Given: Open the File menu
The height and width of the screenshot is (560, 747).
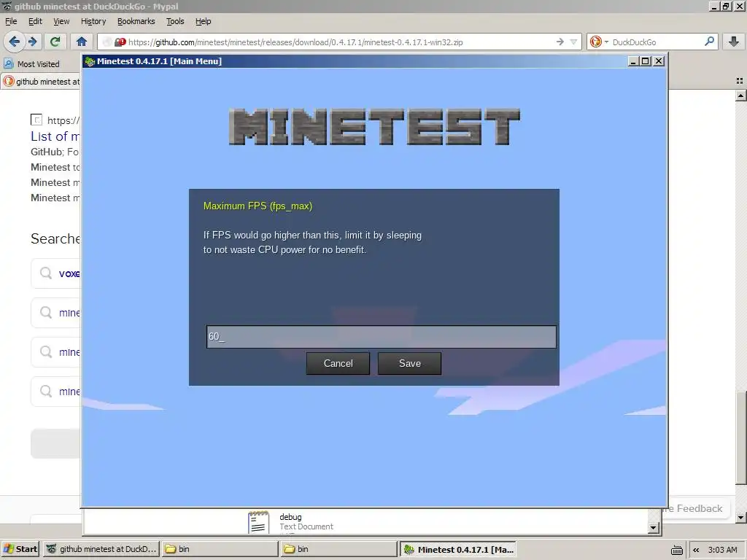Looking at the screenshot, I should [11, 21].
